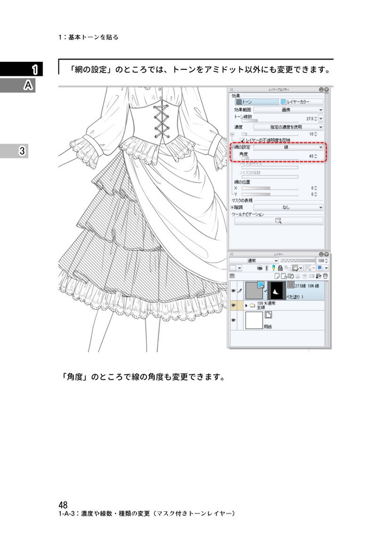
Task: Toggle set as draft layer pencil icon
Action: [273, 268]
